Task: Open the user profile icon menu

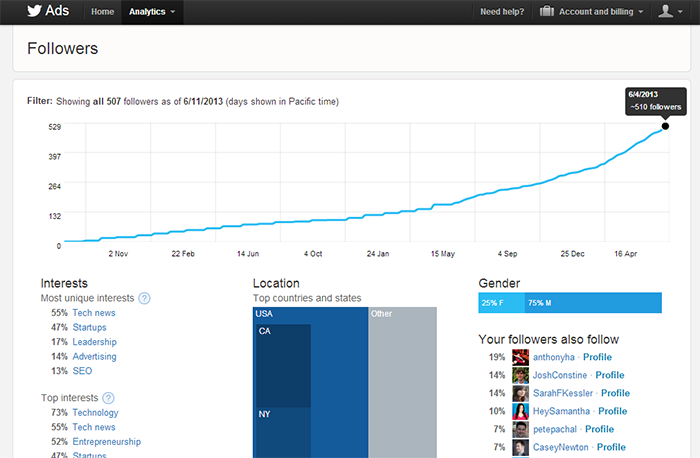Action: coord(670,12)
